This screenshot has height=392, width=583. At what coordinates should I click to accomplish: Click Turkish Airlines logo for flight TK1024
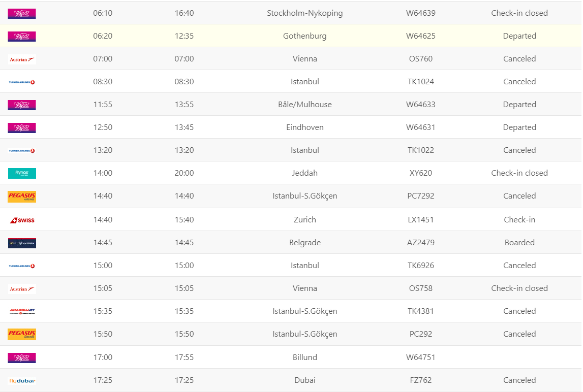(22, 82)
